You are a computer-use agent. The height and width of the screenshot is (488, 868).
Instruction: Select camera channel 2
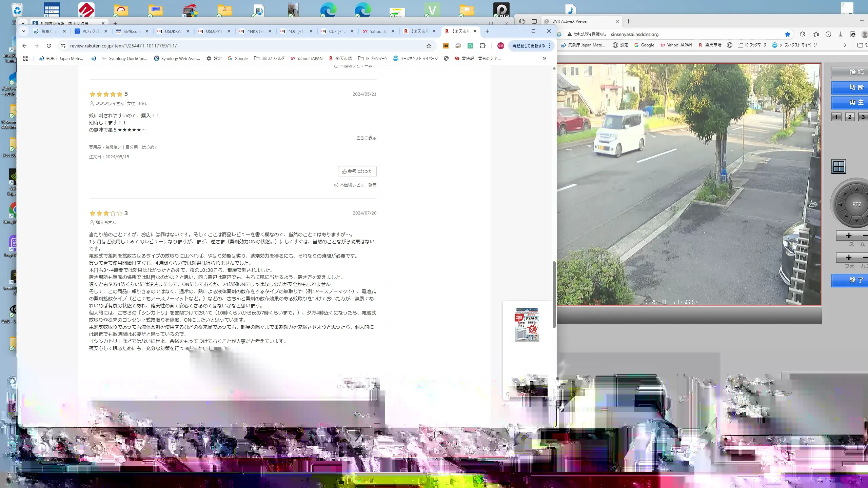pos(850,117)
